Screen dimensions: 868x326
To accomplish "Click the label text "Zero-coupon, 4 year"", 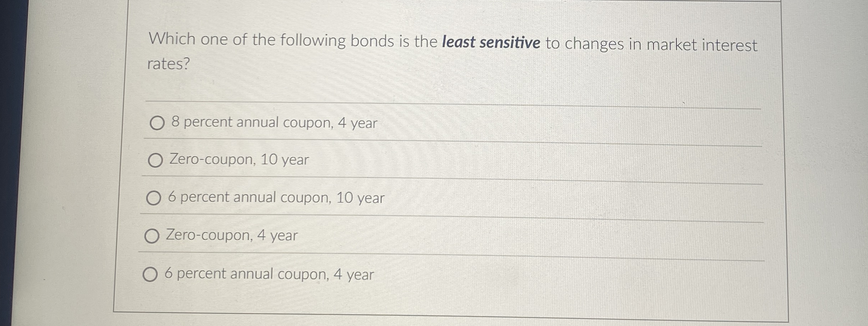I will (x=231, y=235).
